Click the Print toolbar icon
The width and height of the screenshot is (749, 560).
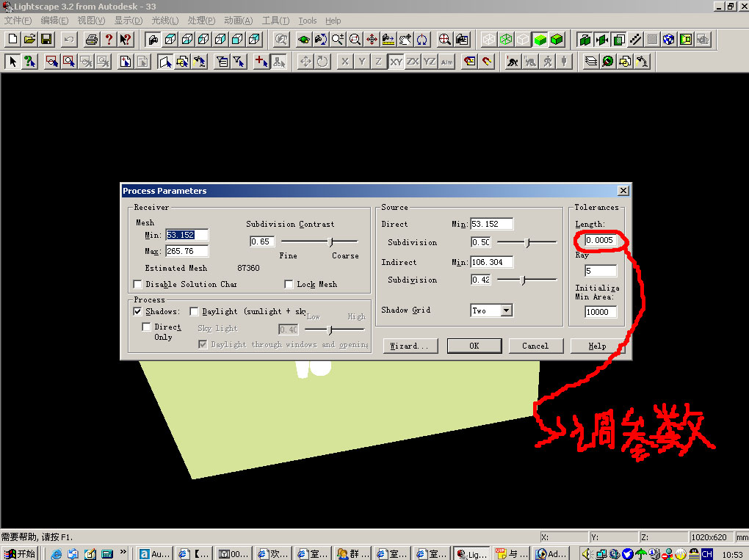[92, 39]
